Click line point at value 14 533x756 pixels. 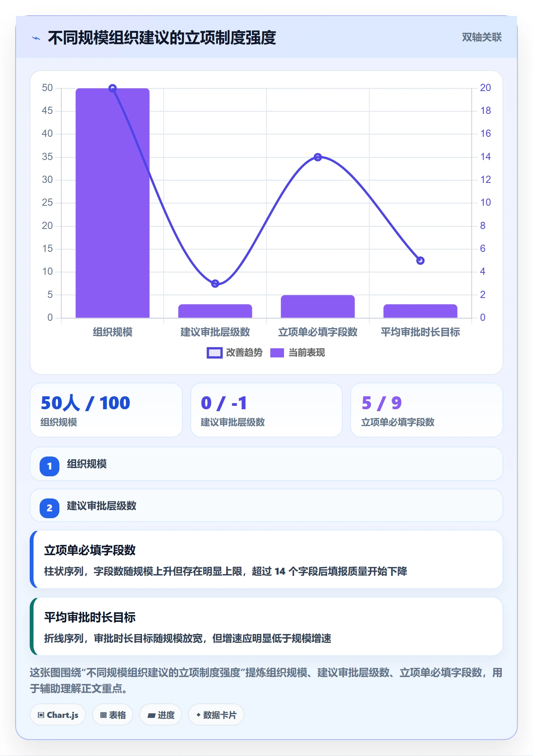click(x=318, y=157)
